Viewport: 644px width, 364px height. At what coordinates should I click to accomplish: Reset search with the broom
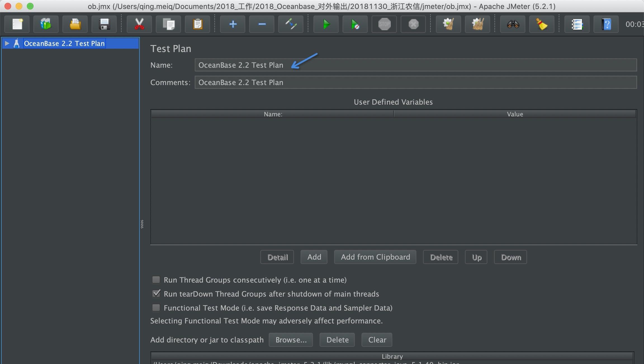click(x=542, y=24)
